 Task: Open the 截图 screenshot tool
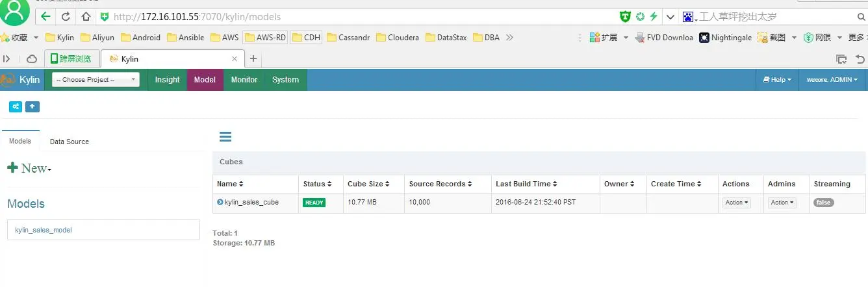click(772, 37)
